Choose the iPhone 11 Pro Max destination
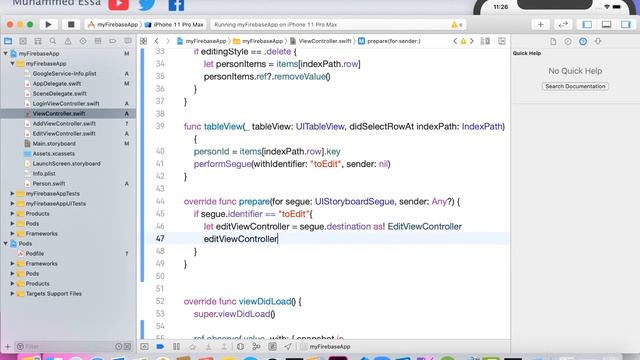The width and height of the screenshot is (640, 360). point(175,24)
